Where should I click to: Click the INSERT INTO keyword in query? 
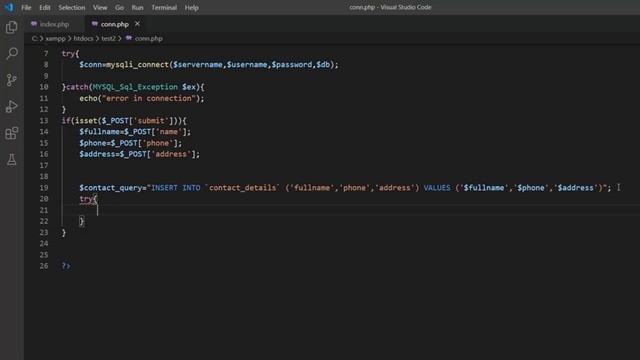(176, 187)
